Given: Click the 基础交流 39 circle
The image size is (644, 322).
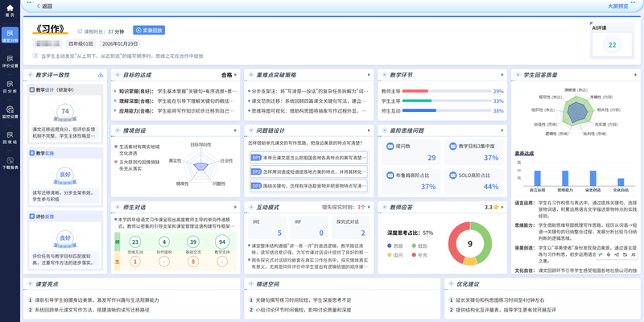Looking at the screenshot, I should point(193,242).
